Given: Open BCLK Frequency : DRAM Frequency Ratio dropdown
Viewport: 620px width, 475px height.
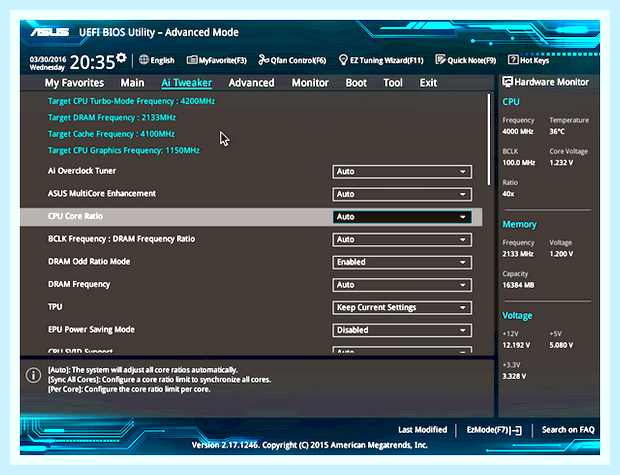Looking at the screenshot, I should 402,239.
